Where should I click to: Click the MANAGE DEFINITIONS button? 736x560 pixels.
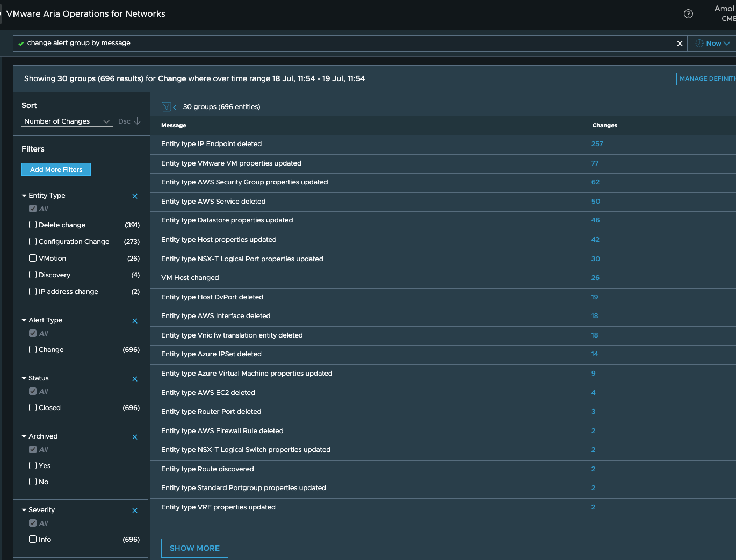[706, 78]
